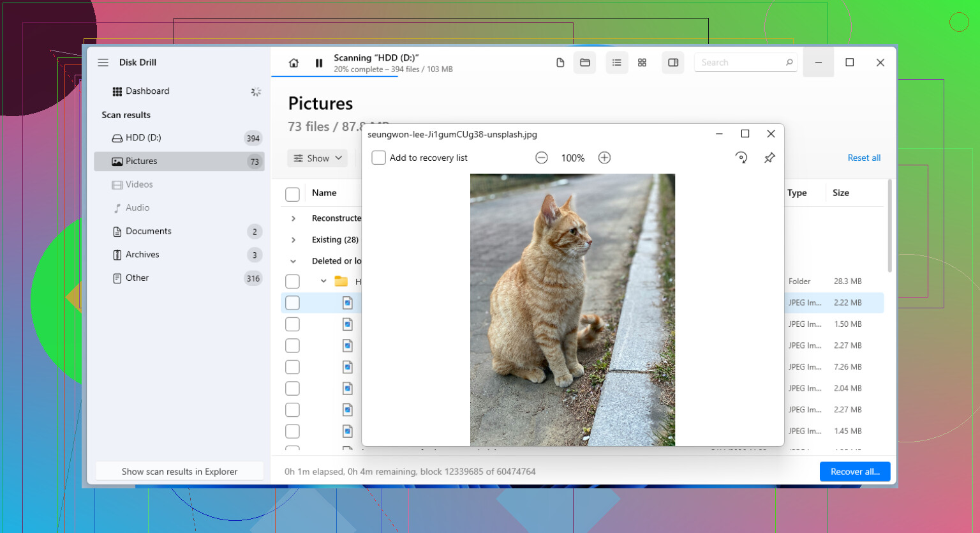The image size is (980, 533).
Task: Click the file icon in the 2.22 MB row
Action: click(x=348, y=303)
